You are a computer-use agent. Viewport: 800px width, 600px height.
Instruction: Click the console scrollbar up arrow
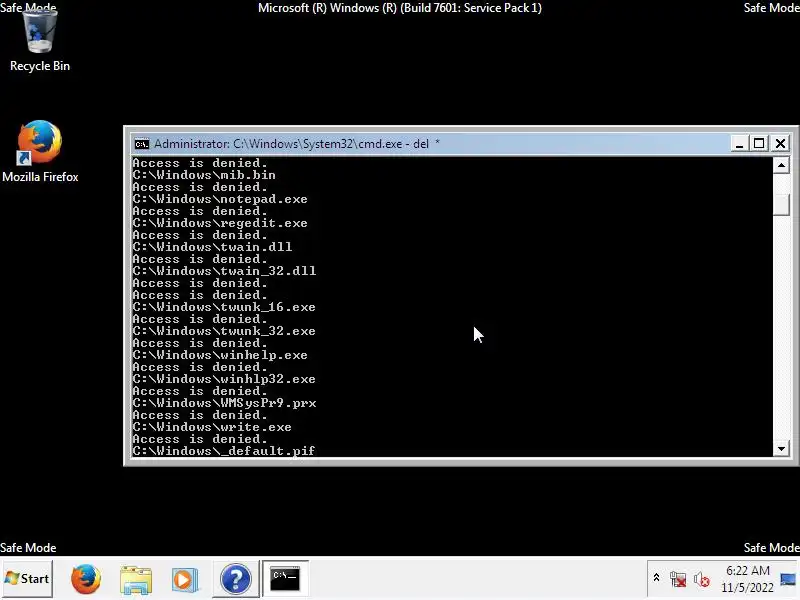tap(781, 165)
